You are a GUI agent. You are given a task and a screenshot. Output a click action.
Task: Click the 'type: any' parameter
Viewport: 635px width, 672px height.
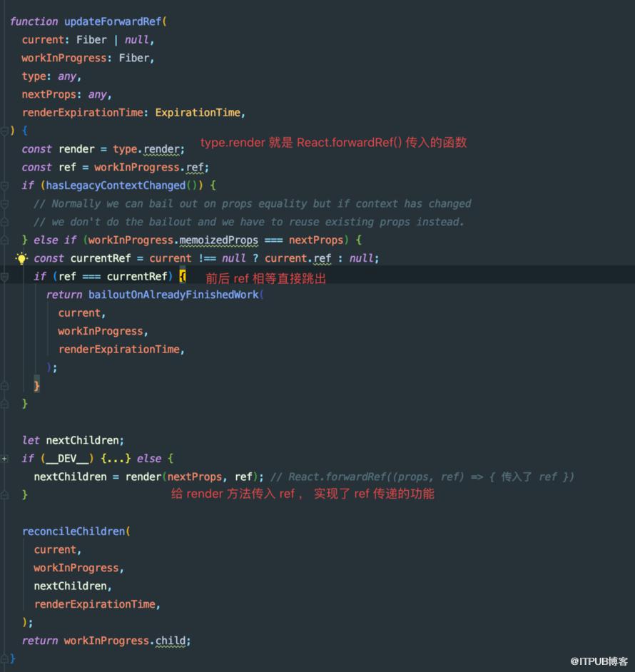click(x=49, y=76)
